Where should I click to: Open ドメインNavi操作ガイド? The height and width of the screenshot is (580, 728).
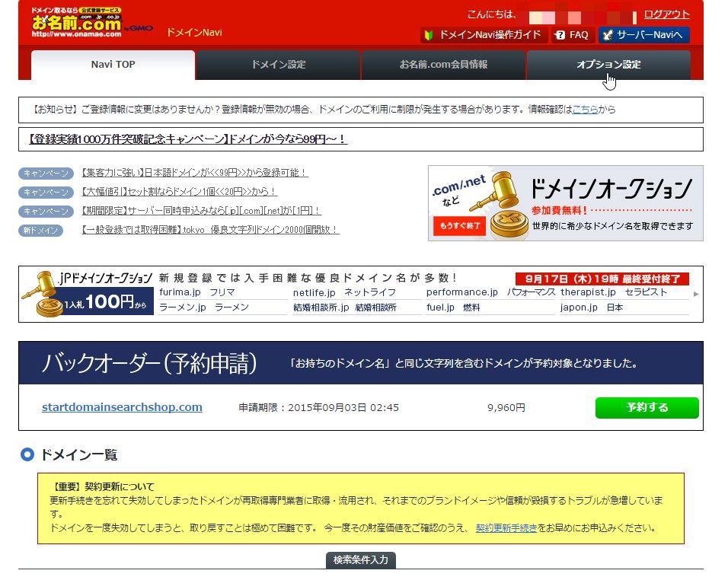coord(483,35)
